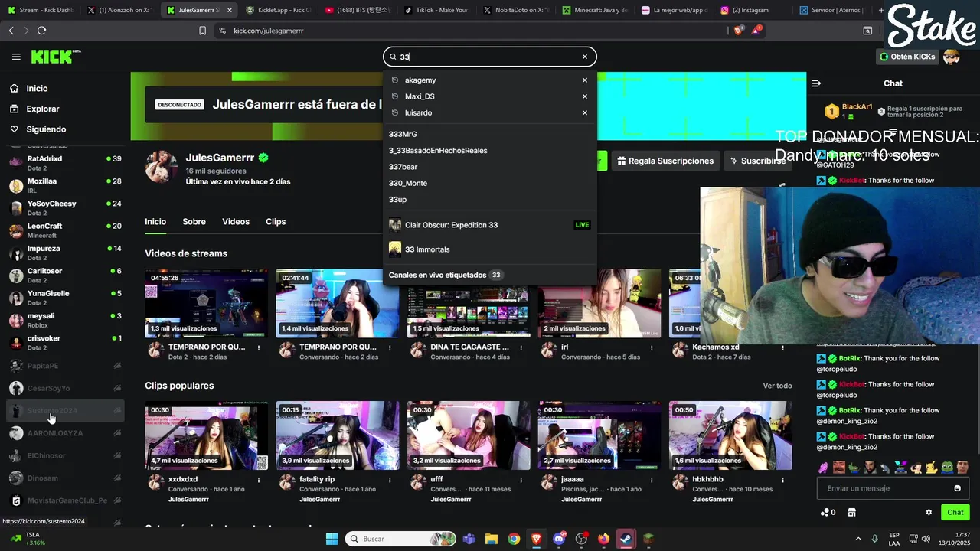Open Steam from taskbar

point(626,539)
